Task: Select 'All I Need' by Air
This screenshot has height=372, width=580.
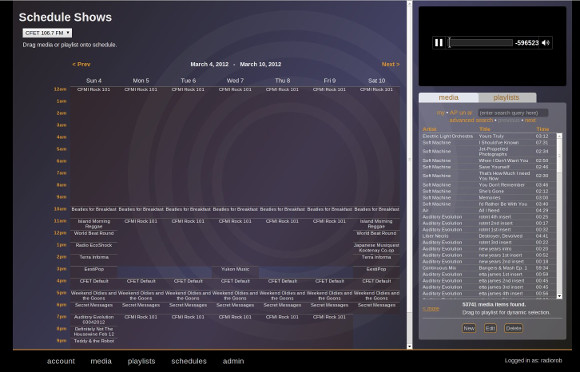Action: point(489,210)
